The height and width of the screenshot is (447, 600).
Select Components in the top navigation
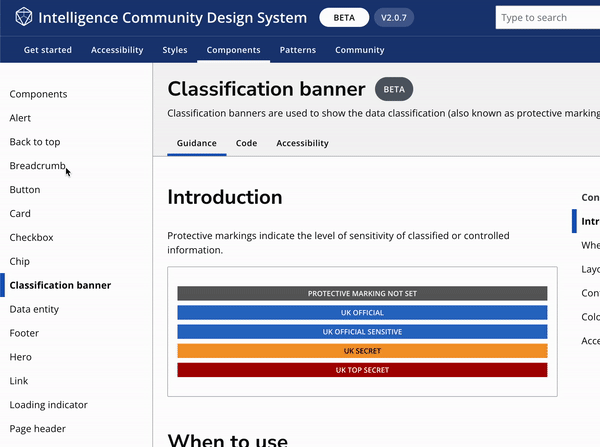pyautogui.click(x=233, y=50)
